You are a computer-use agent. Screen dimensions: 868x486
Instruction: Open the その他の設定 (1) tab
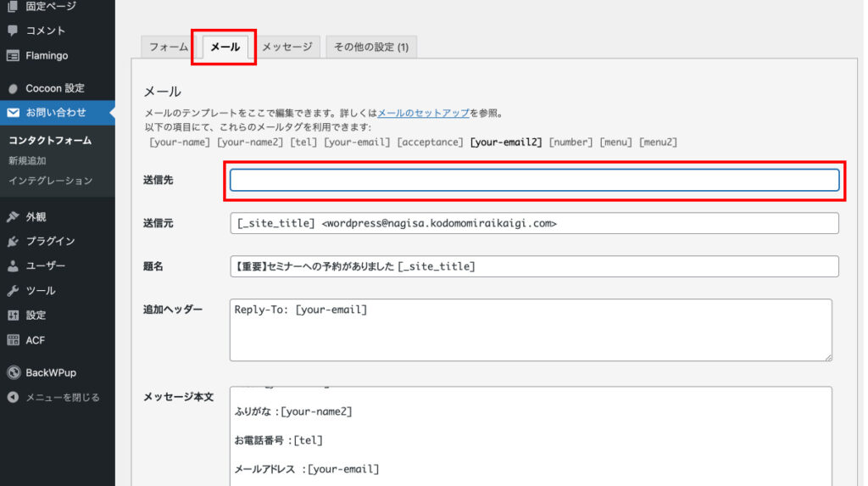(370, 47)
